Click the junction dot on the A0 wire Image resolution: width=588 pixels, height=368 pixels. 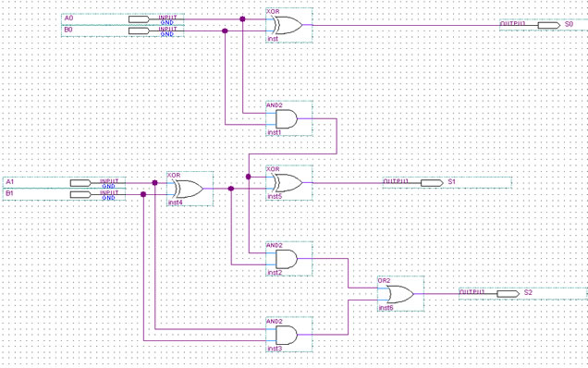point(242,18)
